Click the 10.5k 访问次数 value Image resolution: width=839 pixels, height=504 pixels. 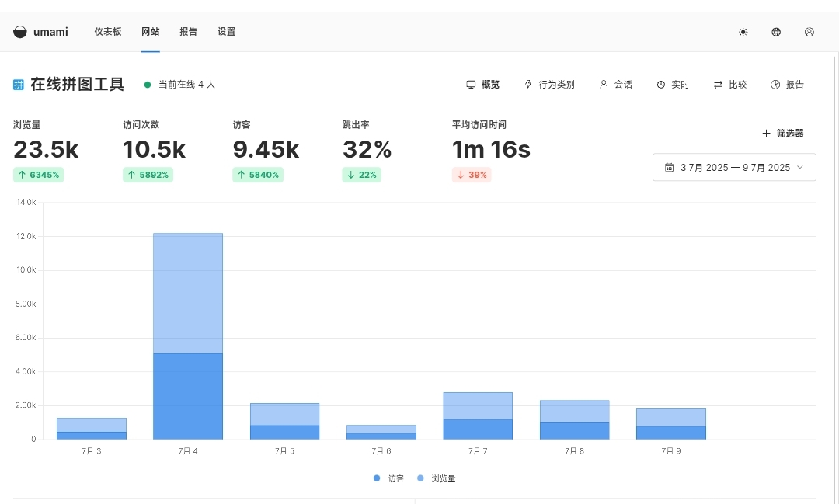[154, 149]
